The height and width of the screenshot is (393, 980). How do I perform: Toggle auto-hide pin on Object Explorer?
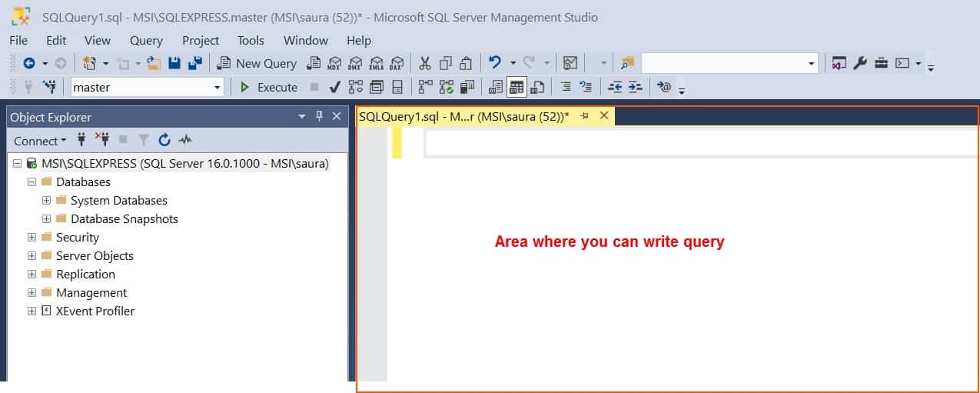pyautogui.click(x=320, y=116)
